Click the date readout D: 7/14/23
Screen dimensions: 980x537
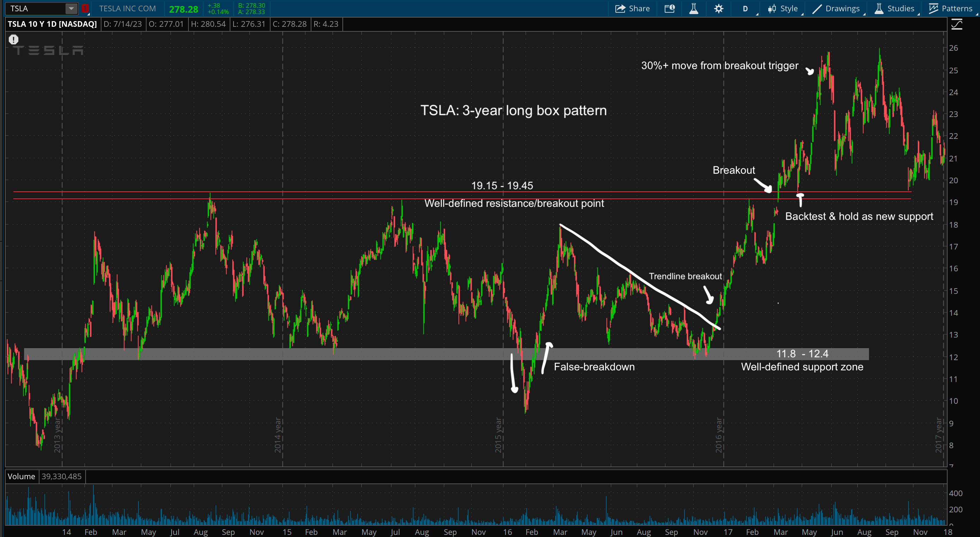click(x=123, y=24)
